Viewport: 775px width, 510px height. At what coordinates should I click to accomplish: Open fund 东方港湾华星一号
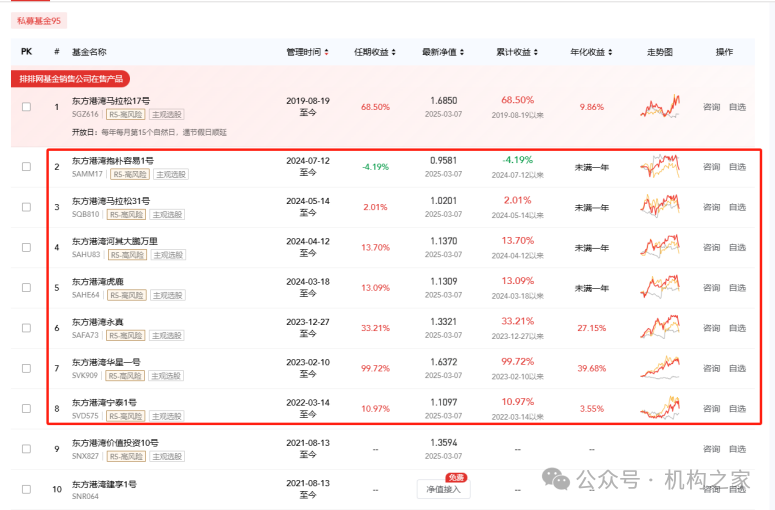click(x=106, y=362)
